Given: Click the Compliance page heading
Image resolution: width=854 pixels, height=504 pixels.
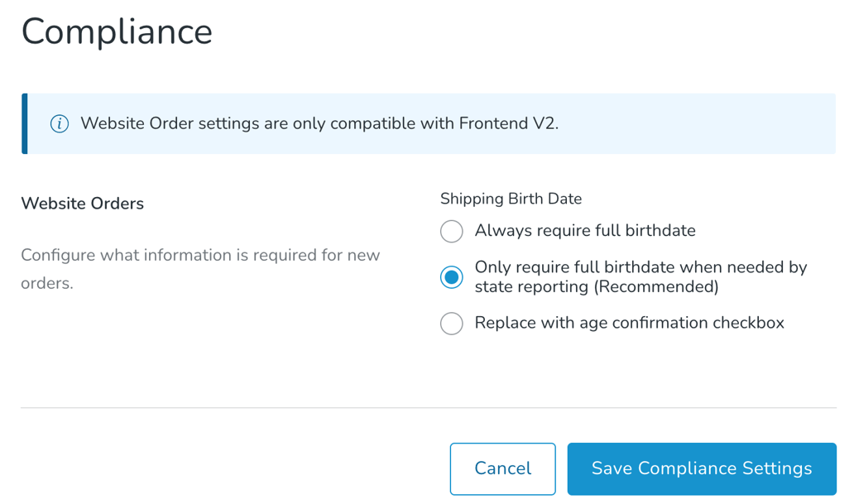Looking at the screenshot, I should tap(116, 31).
